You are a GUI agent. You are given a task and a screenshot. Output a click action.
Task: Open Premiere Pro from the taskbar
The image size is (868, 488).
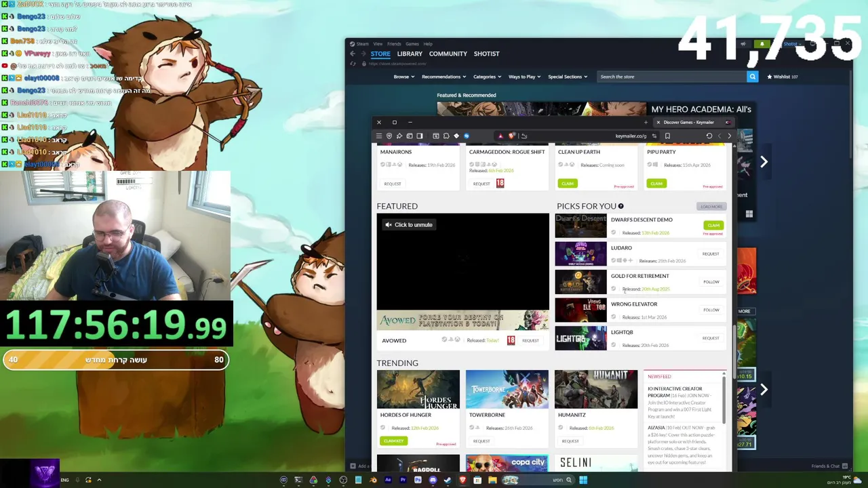403,480
